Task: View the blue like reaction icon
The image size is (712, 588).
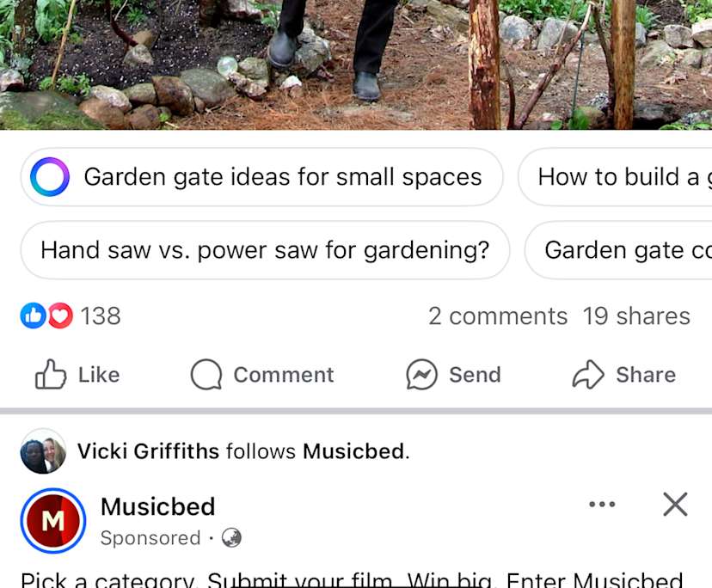Action: pos(32,316)
